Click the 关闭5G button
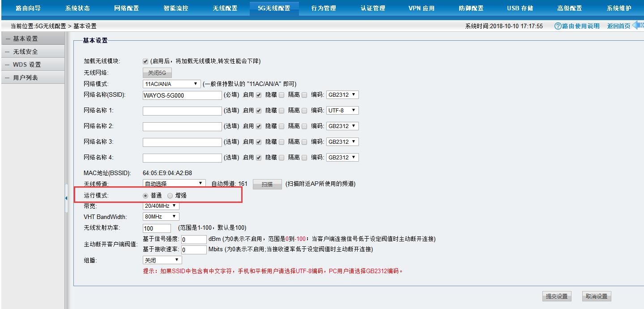Image resolution: width=644 pixels, height=309 pixels. pyautogui.click(x=157, y=72)
